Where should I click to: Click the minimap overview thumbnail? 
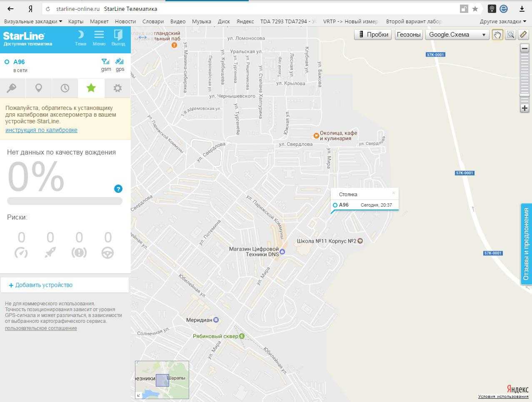click(162, 380)
